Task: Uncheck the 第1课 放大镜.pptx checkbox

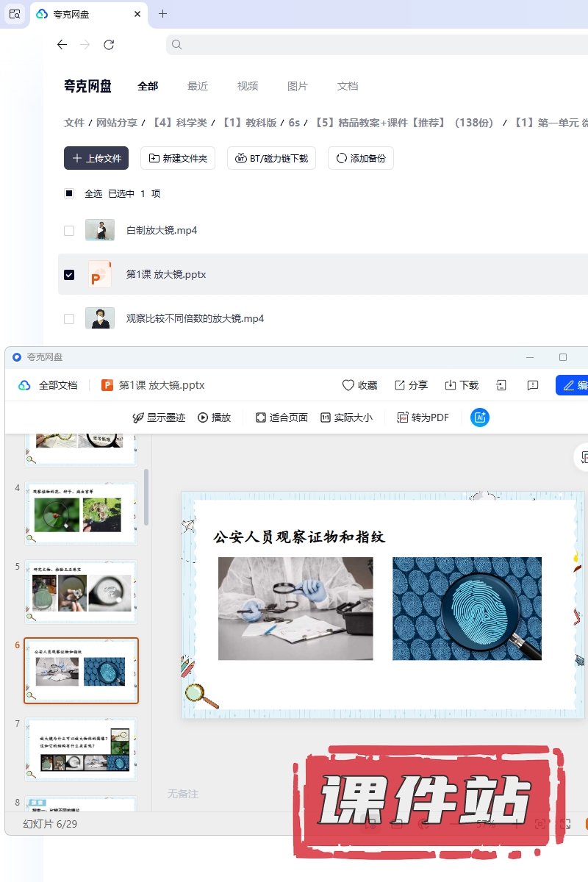Action: click(69, 275)
